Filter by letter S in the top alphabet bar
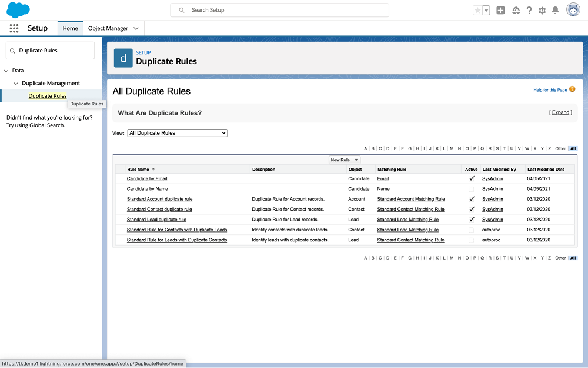 (x=497, y=149)
